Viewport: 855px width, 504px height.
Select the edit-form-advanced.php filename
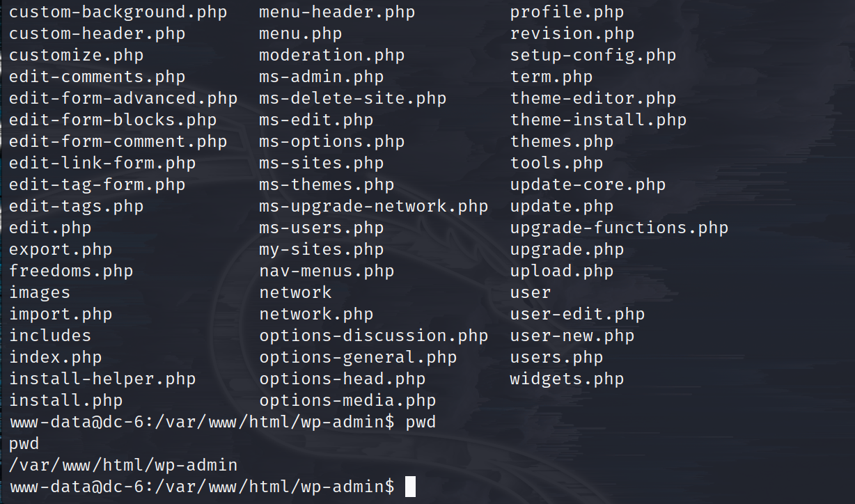[123, 99]
